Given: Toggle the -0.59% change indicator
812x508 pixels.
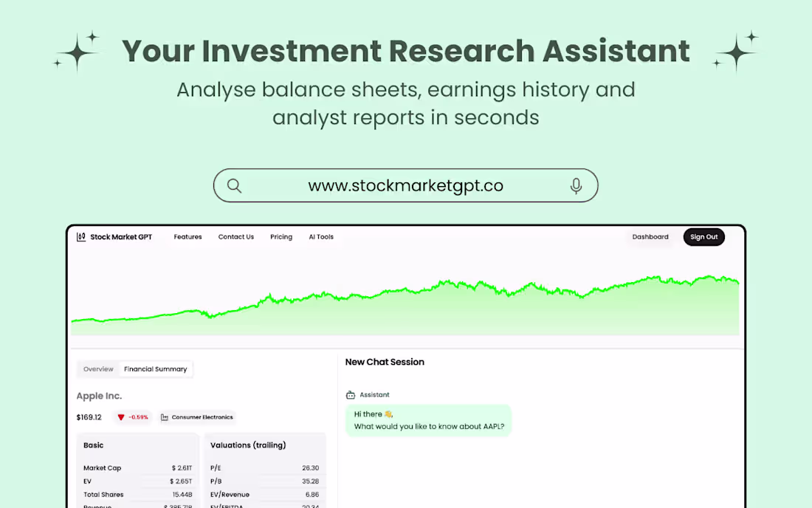Looking at the screenshot, I should 133,416.
